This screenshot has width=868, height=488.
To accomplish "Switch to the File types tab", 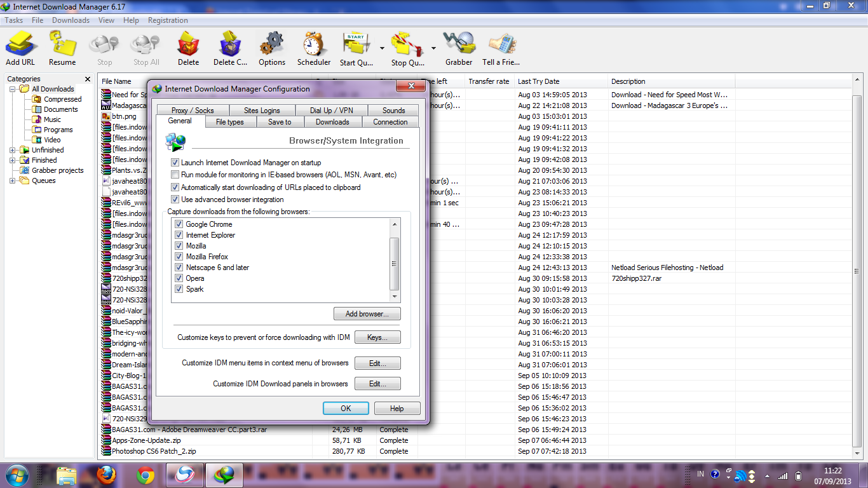I will (230, 122).
